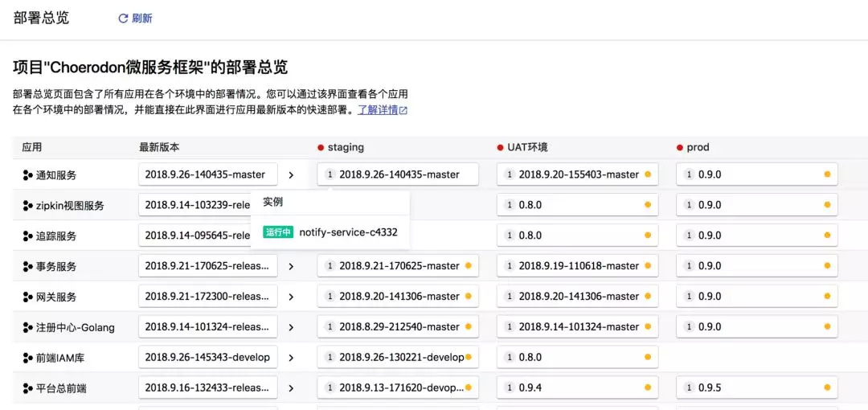Click the prod environment column header
Image resolution: width=868 pixels, height=410 pixels.
[x=698, y=147]
